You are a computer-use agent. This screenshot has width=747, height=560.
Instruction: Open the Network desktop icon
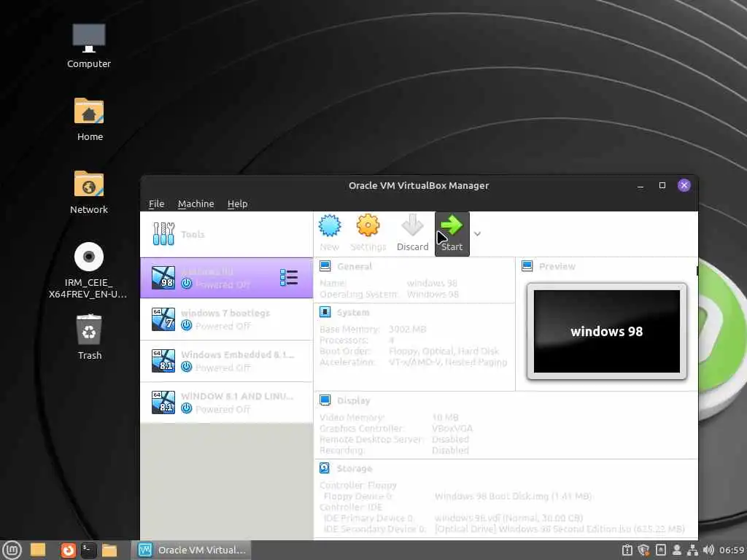88,192
